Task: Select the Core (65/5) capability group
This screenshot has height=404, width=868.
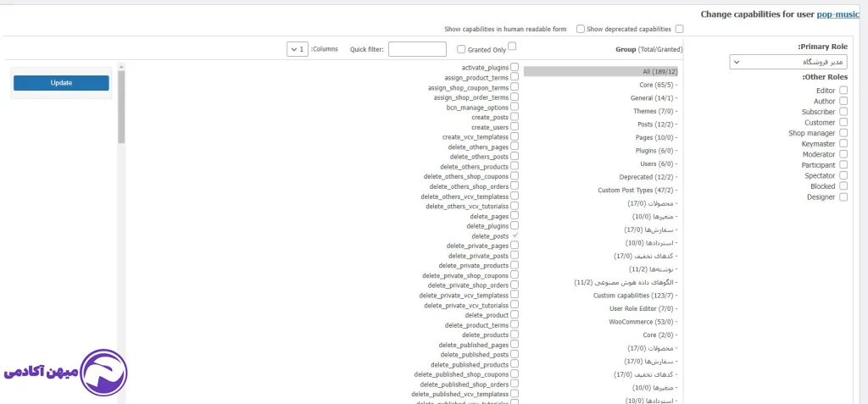Action: point(657,86)
